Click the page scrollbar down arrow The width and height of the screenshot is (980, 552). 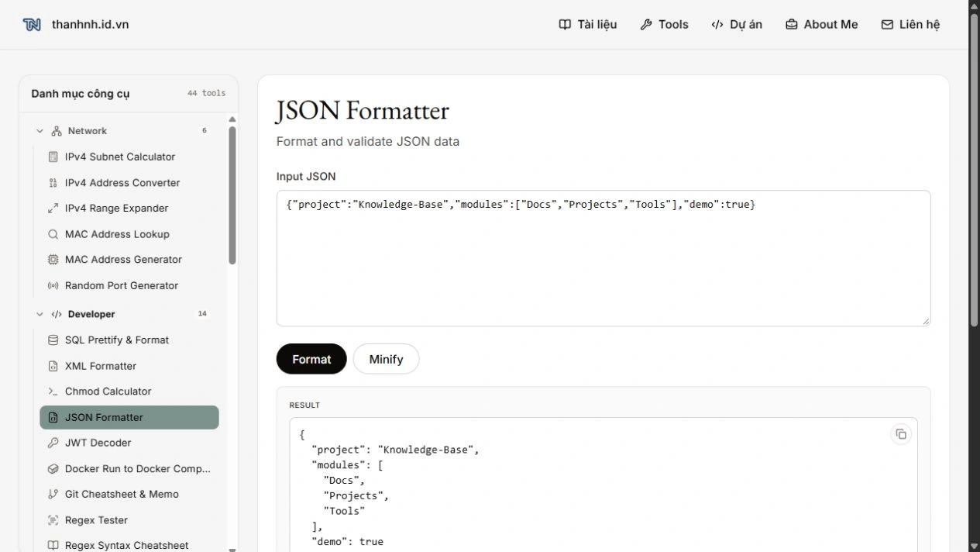coord(975,546)
